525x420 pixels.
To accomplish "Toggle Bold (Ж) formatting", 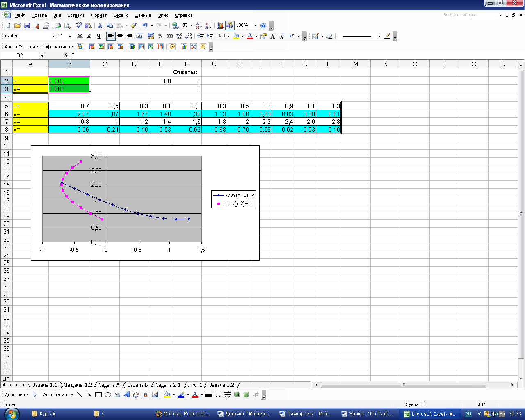I will click(x=80, y=36).
